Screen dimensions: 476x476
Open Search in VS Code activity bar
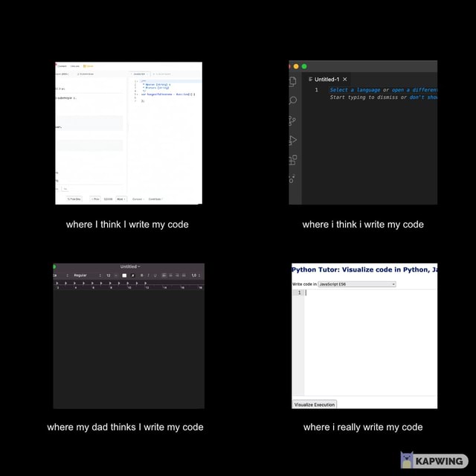293,100
